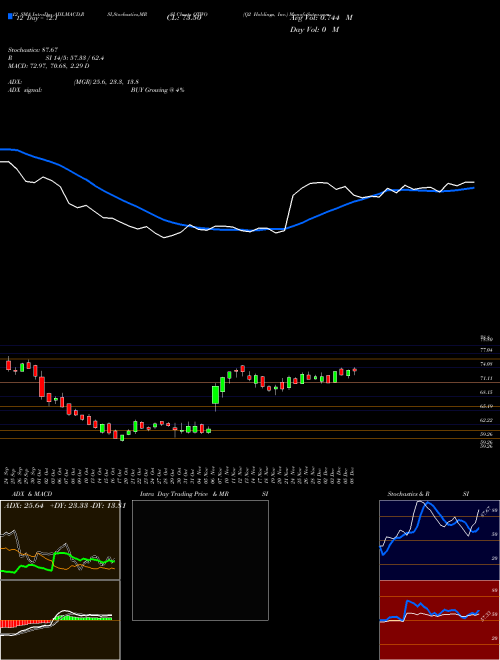Click the 71.11 price axis label
This screenshot has width=500, height=660.
(486, 378)
